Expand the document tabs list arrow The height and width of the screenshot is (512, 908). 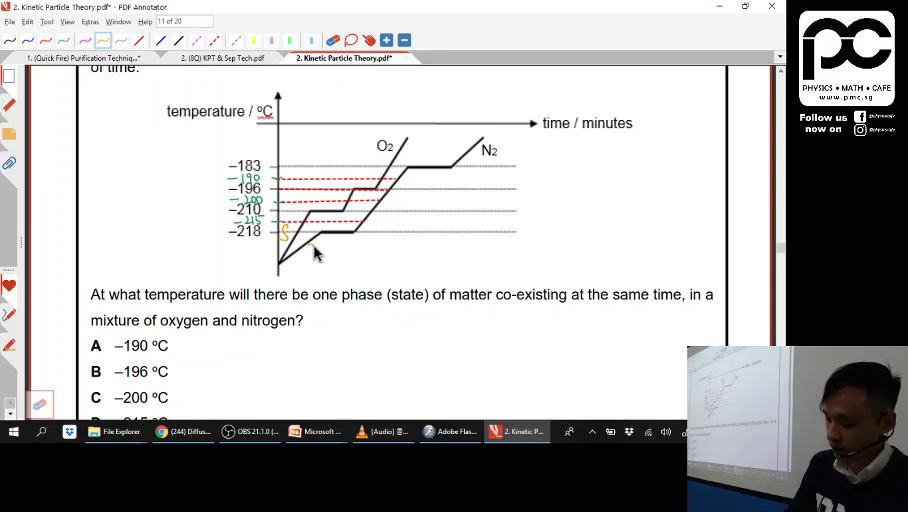[x=780, y=58]
